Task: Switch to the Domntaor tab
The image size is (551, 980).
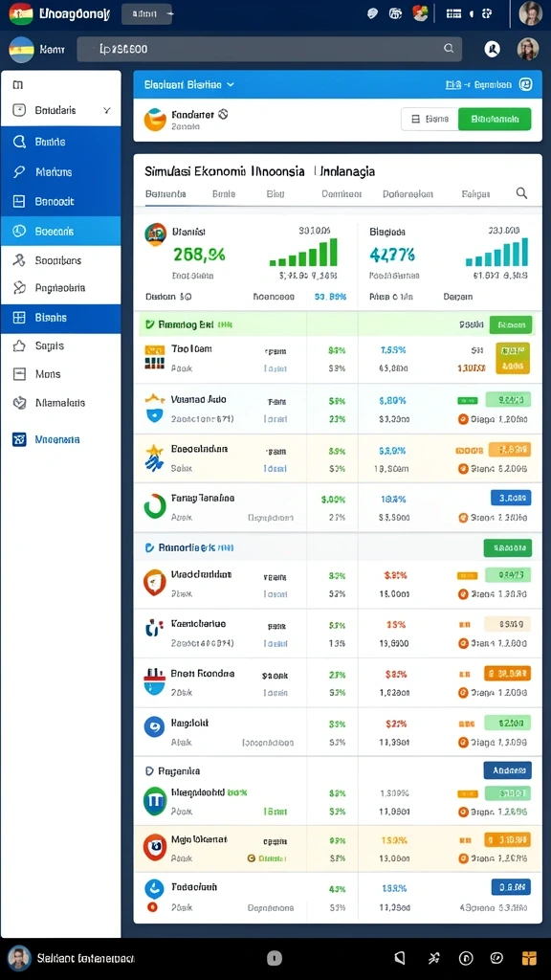Action: click(x=342, y=193)
